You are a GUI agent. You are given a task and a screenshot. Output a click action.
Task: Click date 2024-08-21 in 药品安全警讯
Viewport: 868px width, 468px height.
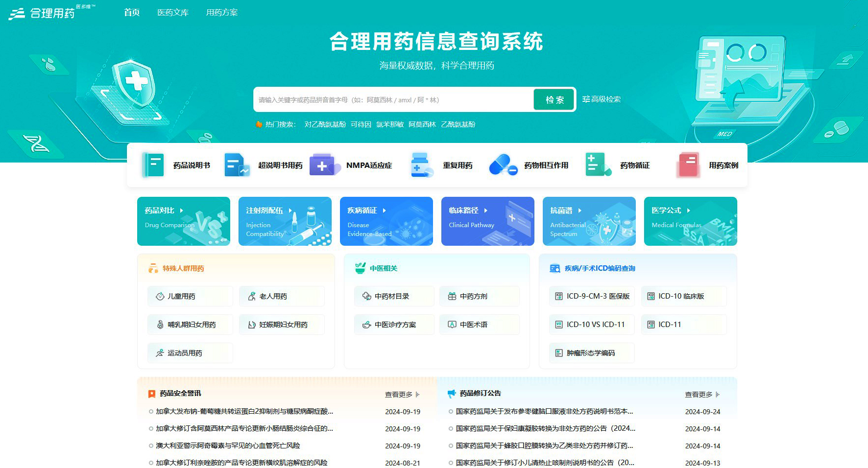coord(403,463)
